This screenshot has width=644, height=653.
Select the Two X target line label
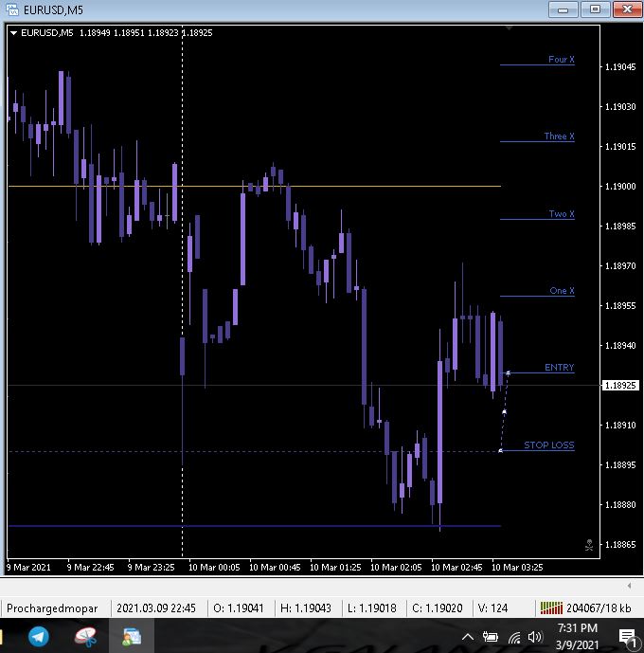tap(562, 213)
